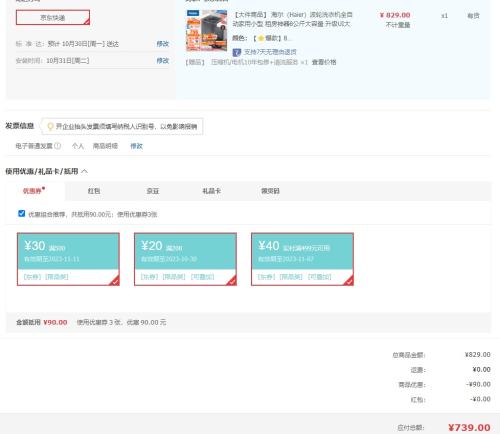The image size is (500, 434).
Task: Click 修改 link in invoice information
Action: tap(136, 146)
